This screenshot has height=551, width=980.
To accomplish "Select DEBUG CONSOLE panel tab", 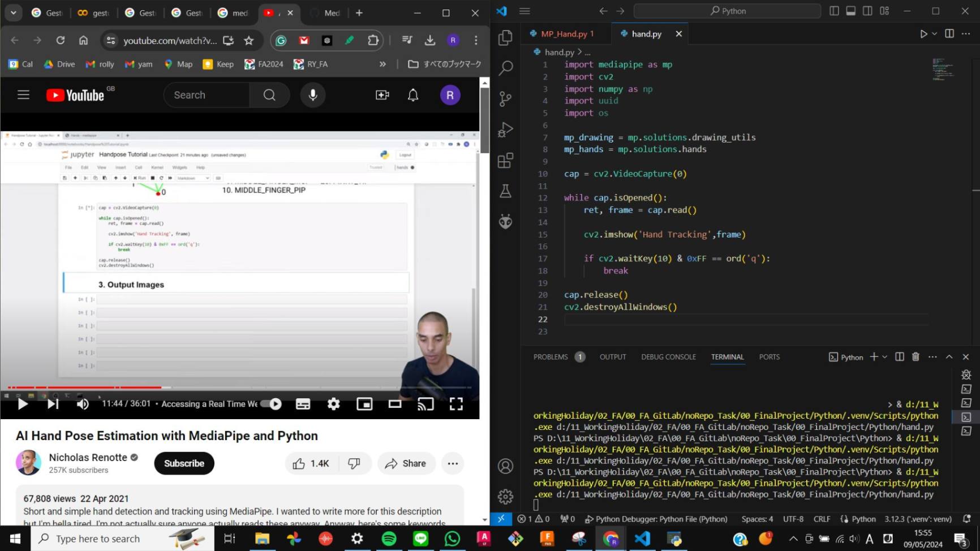I will [x=669, y=357].
